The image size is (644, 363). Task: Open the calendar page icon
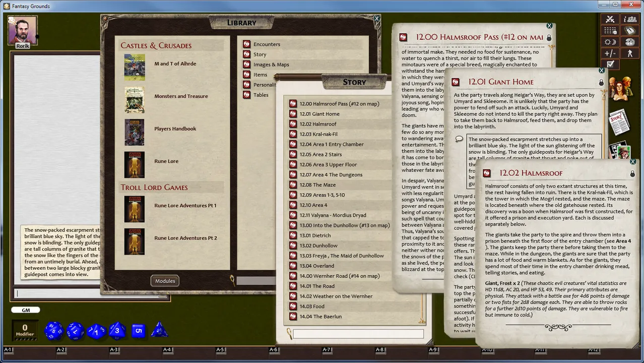(x=630, y=31)
